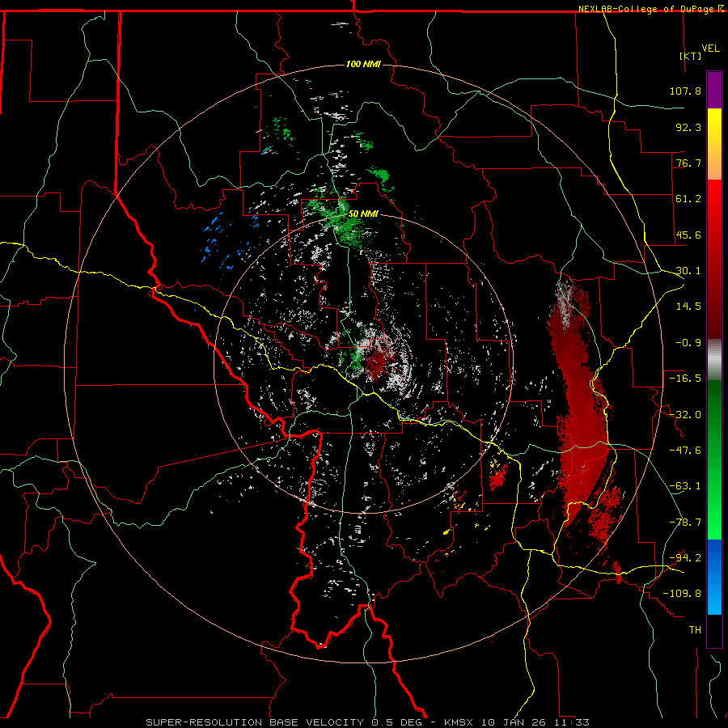Image resolution: width=728 pixels, height=728 pixels.
Task: Select the 107.8 scale value
Action: coord(685,91)
